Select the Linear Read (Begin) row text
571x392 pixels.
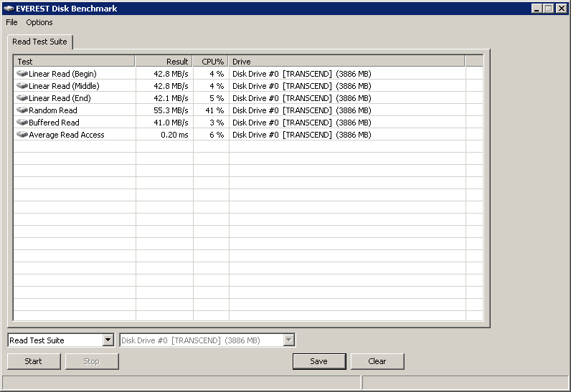[62, 74]
